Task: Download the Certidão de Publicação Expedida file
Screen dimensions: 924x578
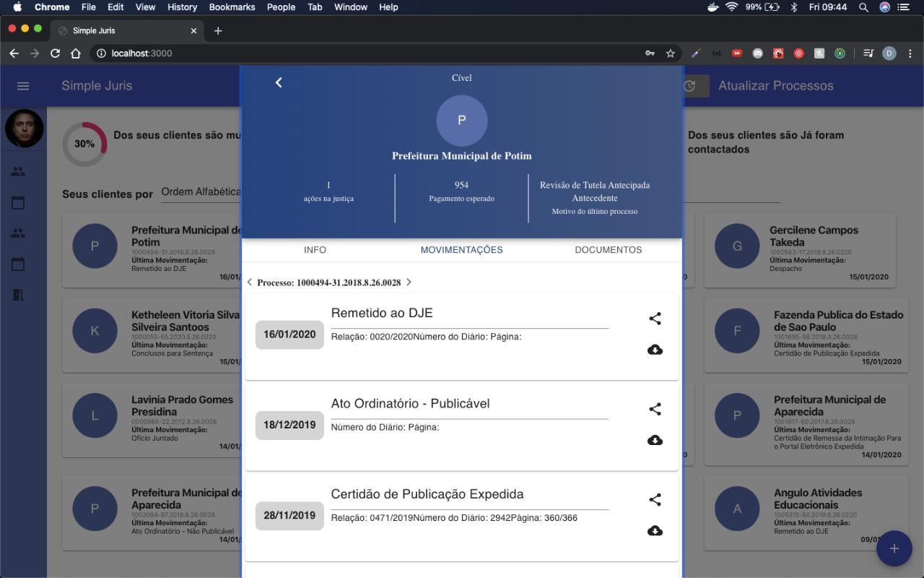Action: (655, 531)
